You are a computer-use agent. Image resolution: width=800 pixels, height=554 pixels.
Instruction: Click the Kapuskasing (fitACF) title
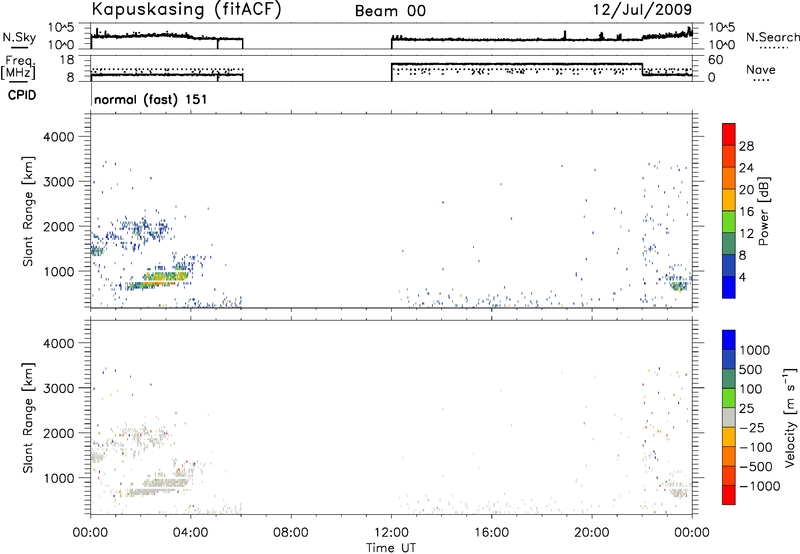pos(186,10)
